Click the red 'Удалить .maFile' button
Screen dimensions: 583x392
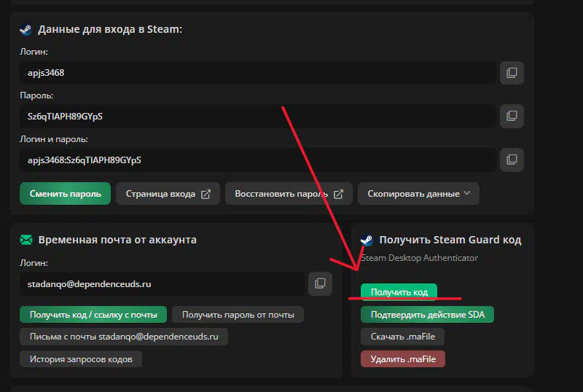click(402, 358)
